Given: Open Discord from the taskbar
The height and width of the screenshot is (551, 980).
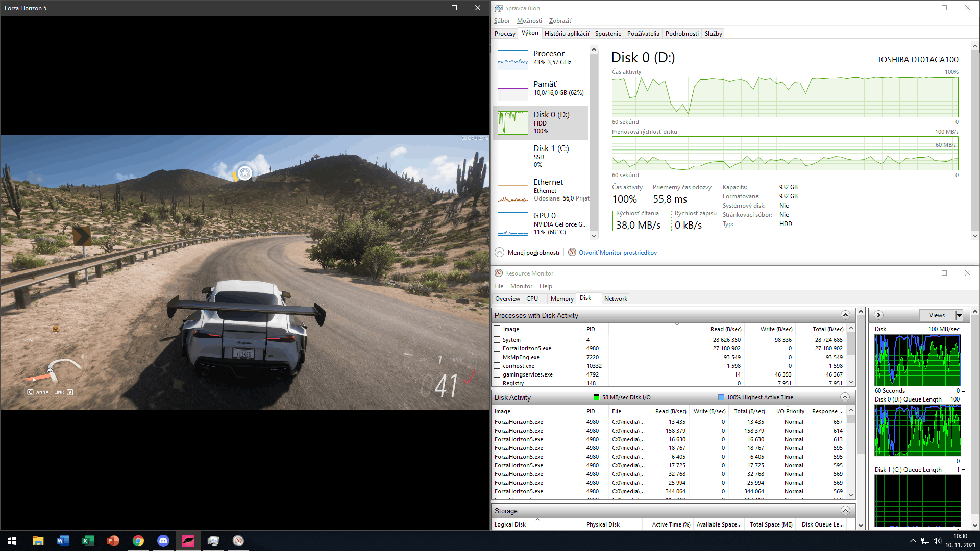Looking at the screenshot, I should pyautogui.click(x=163, y=541).
